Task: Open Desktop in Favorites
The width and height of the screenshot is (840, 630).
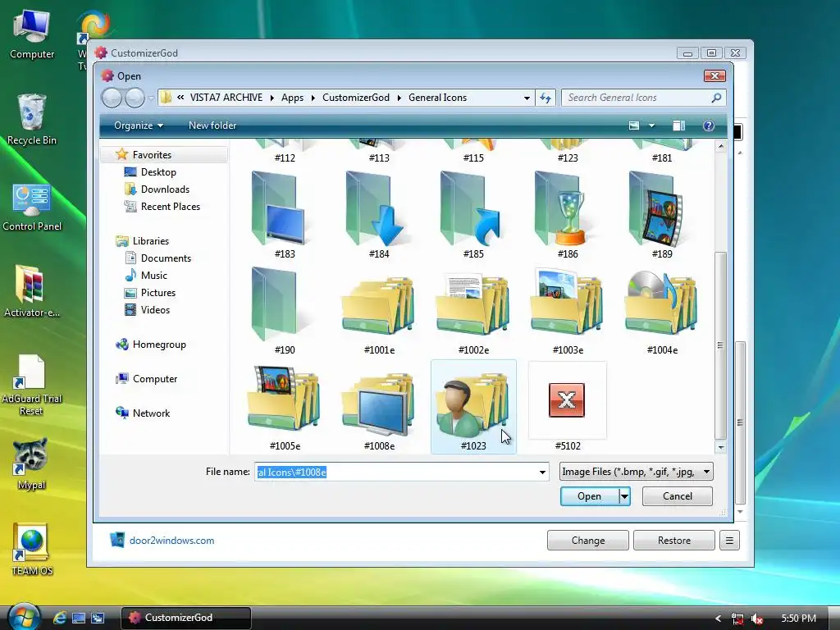Action: click(158, 172)
